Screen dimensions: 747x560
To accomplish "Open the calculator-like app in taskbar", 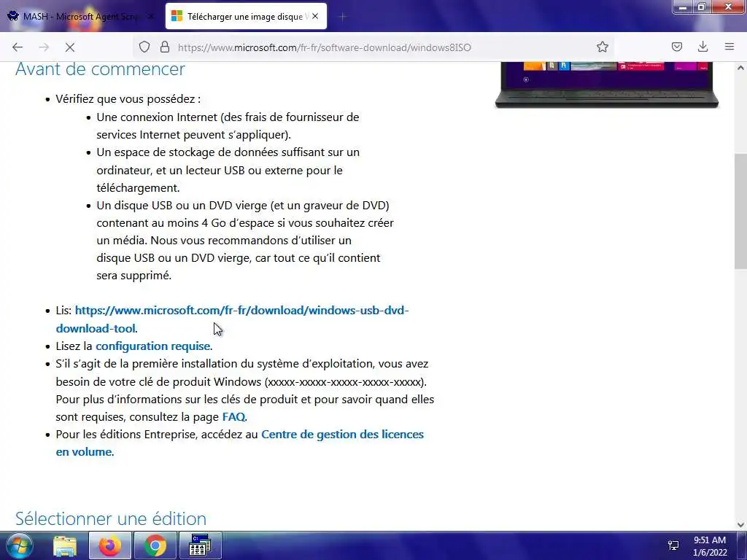I will [x=200, y=545].
